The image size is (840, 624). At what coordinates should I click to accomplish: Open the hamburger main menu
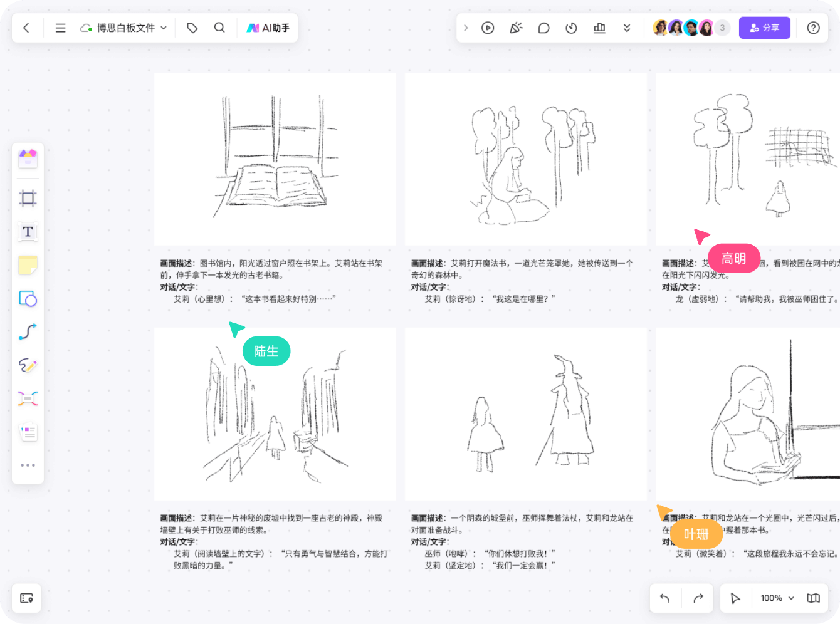[x=60, y=28]
